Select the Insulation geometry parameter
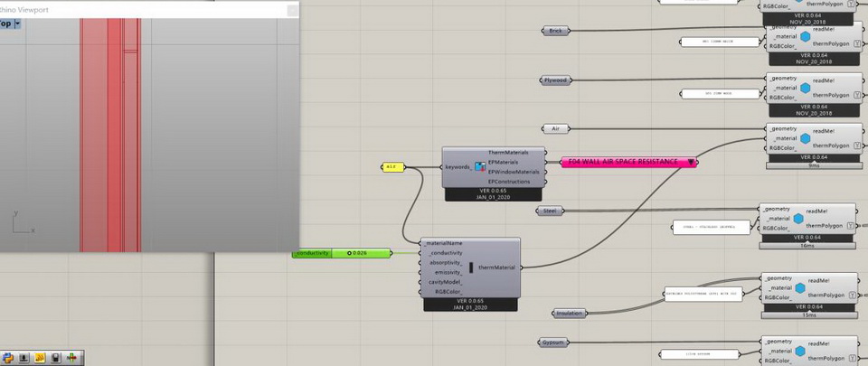This screenshot has height=366, width=868. tap(568, 314)
